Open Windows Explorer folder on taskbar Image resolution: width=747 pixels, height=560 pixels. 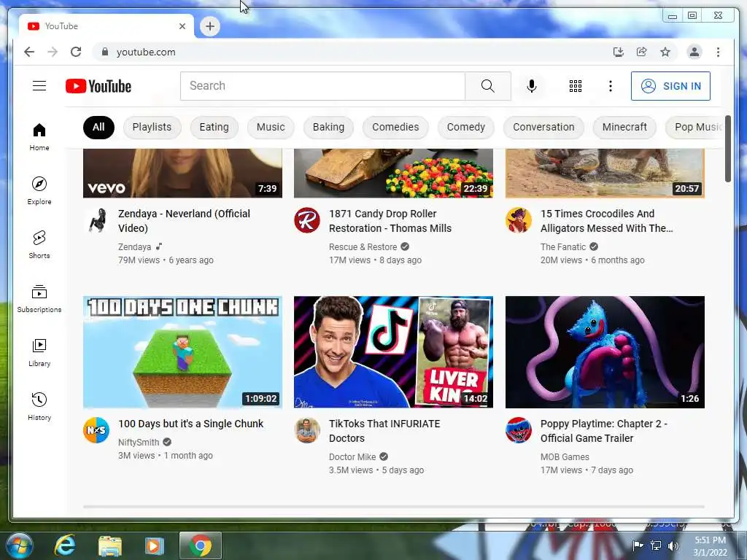[x=110, y=545]
